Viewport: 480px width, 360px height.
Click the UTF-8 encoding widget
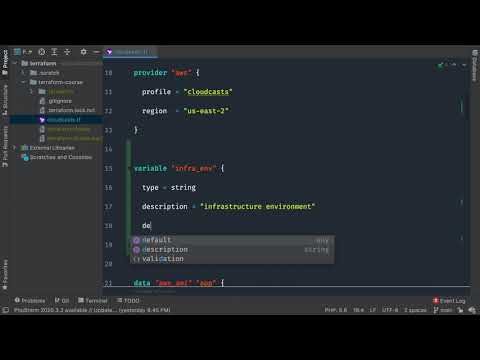(x=390, y=310)
